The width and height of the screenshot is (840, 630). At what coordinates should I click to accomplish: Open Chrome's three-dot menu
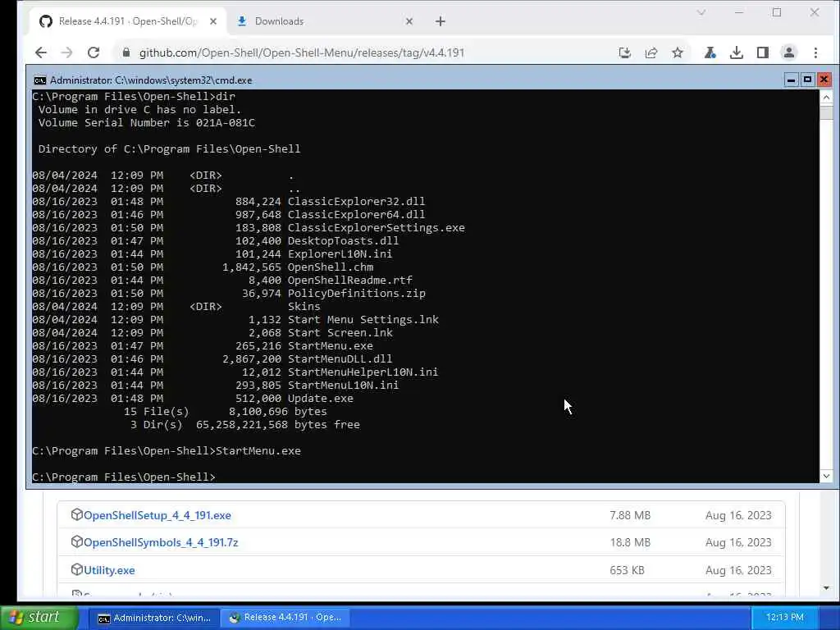pyautogui.click(x=816, y=52)
